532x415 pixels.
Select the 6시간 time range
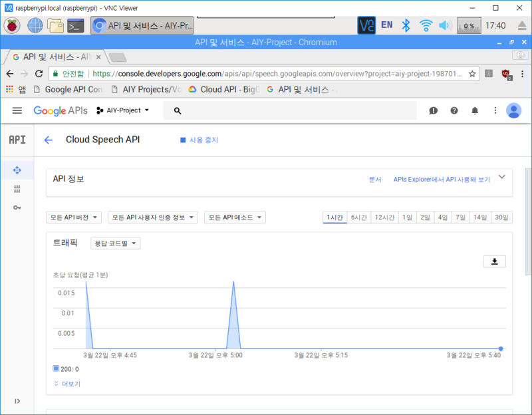pyautogui.click(x=358, y=217)
